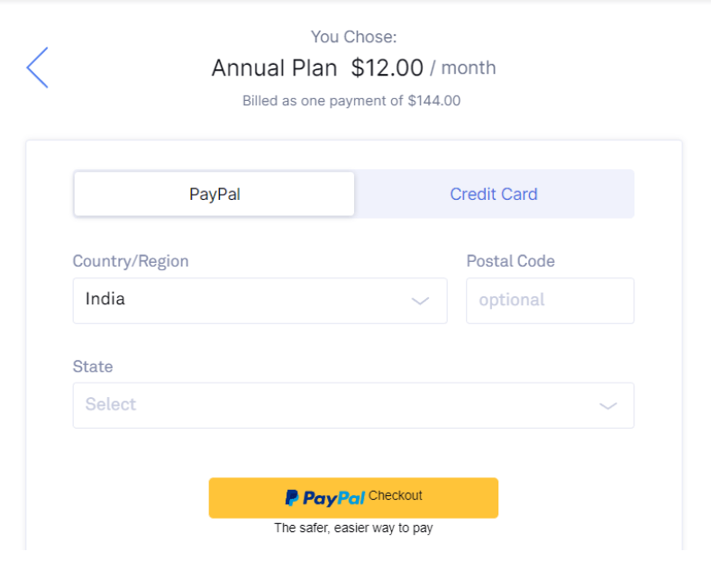Click 'The safer, easier way to pay'
The image size is (711, 588).
[x=353, y=529]
